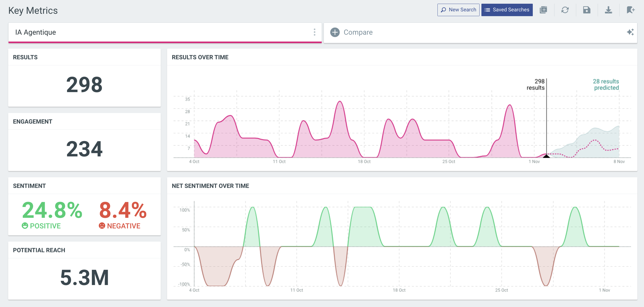The image size is (644, 307).
Task: Refresh the search results
Action: coord(565,10)
